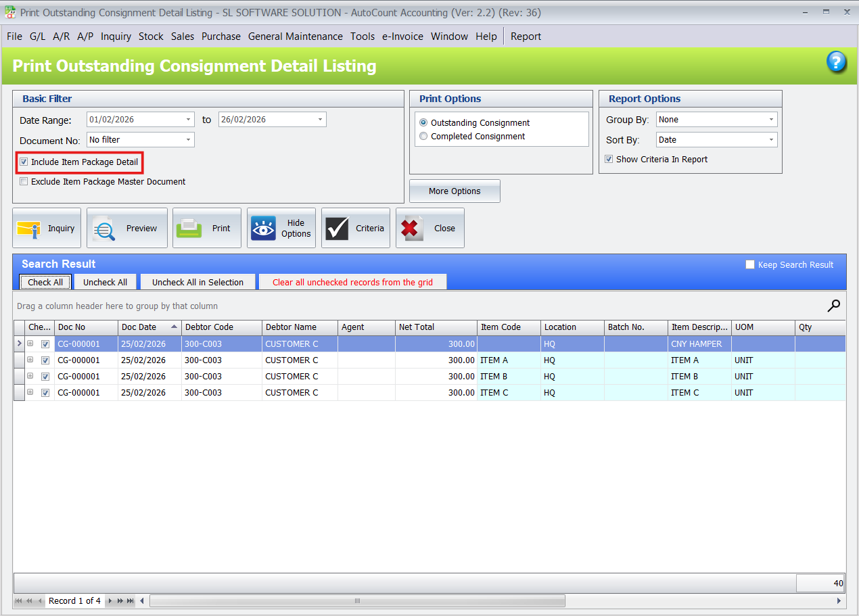Expand the first CG-000001 grid row

tap(30, 343)
